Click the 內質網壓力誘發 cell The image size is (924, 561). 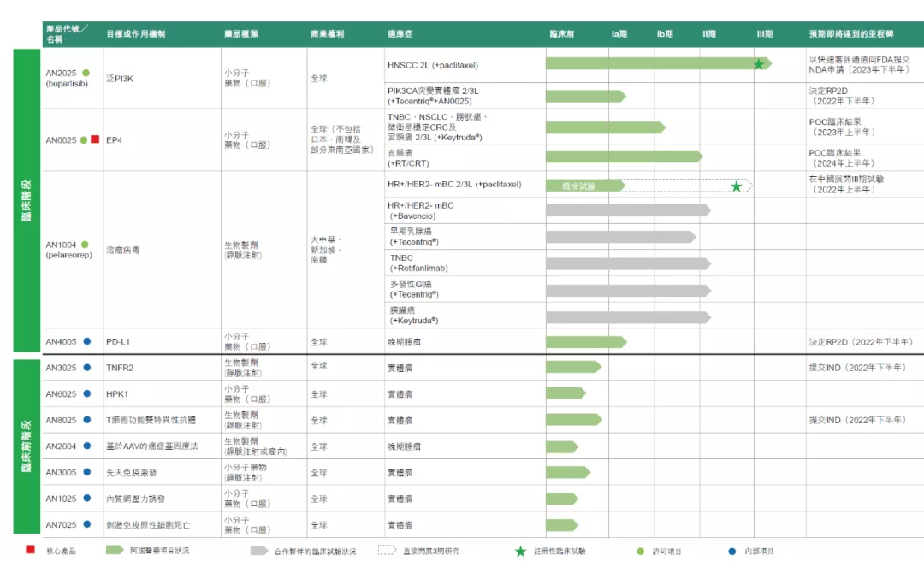pos(135,499)
